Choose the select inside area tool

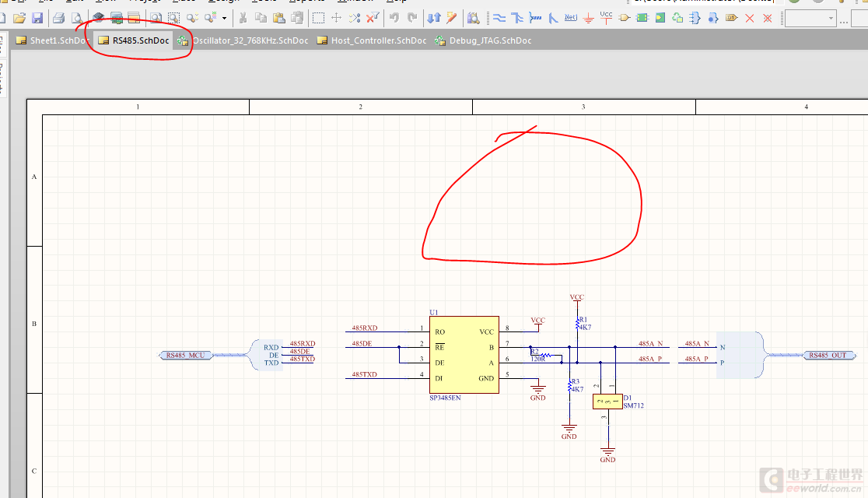tap(318, 18)
